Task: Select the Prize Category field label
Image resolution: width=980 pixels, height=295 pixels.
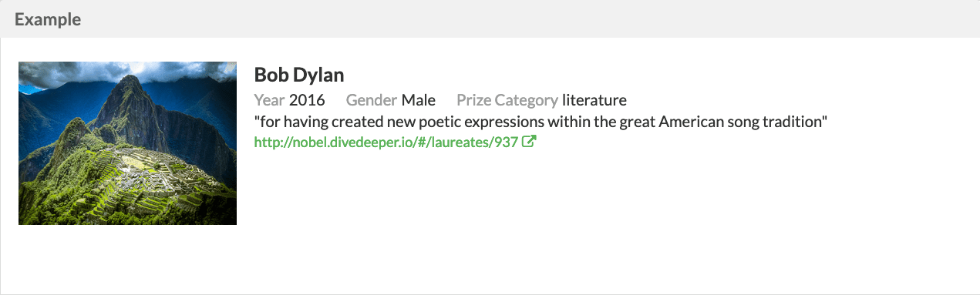Action: (x=507, y=100)
